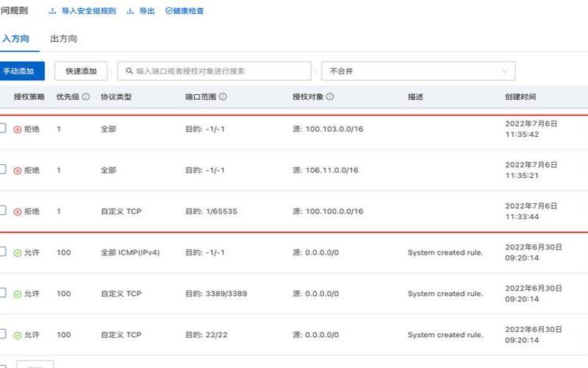Viewport: 588px width, 368px height.
Task: Click the 授权策略 column header
Action: pyautogui.click(x=29, y=97)
